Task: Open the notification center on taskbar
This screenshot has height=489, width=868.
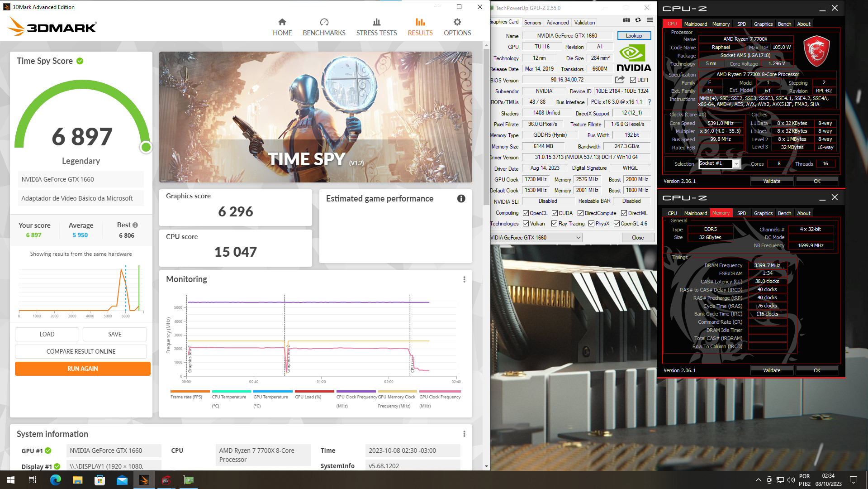Action: pos(854,480)
